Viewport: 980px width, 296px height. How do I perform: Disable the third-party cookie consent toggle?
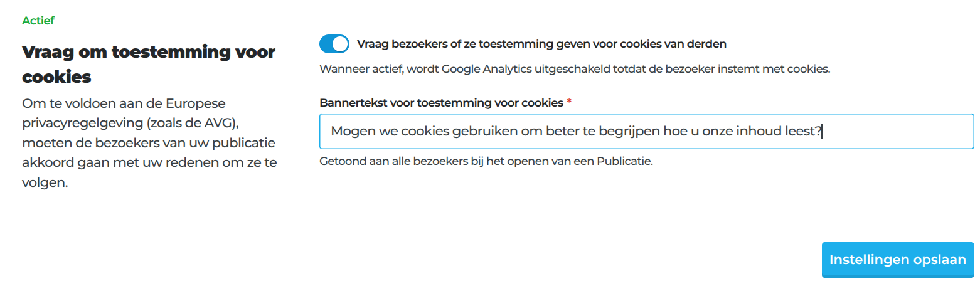pyautogui.click(x=334, y=44)
